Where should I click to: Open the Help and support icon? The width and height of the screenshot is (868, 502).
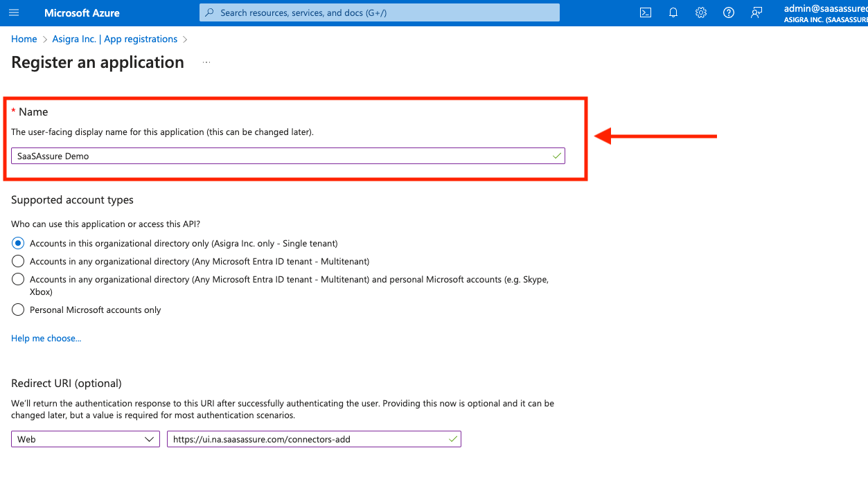(x=728, y=12)
